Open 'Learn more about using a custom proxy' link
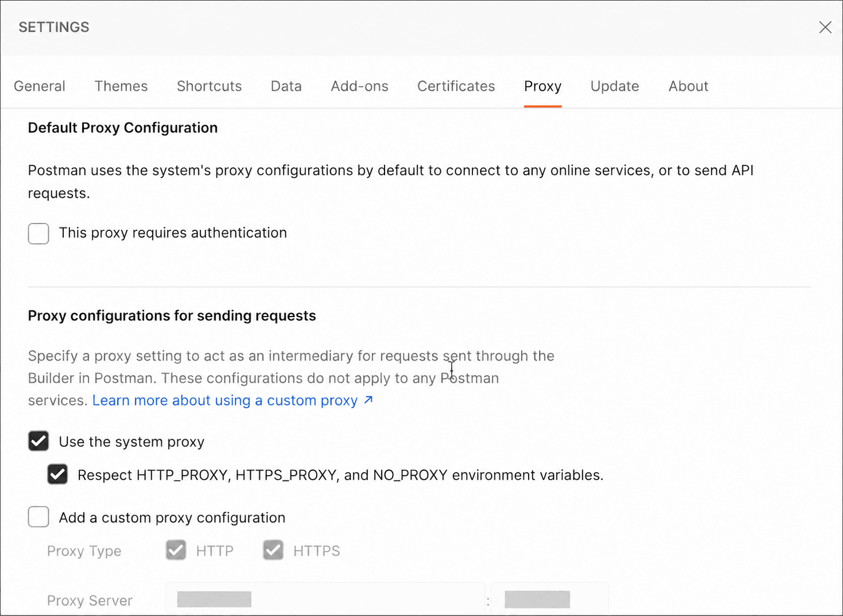Screen dimensions: 843x616 click(233, 401)
